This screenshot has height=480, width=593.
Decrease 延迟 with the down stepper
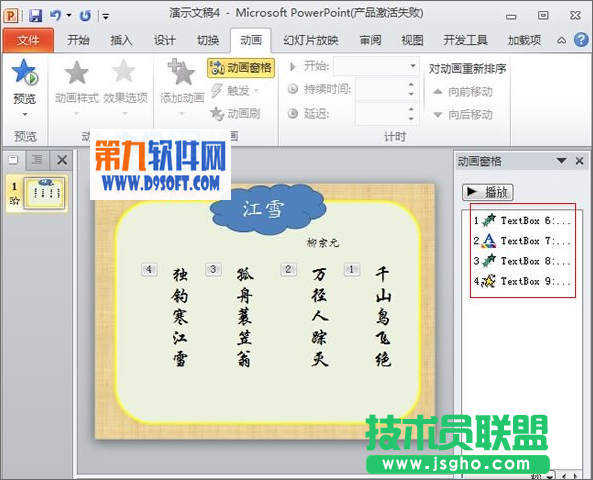pyautogui.click(x=411, y=119)
